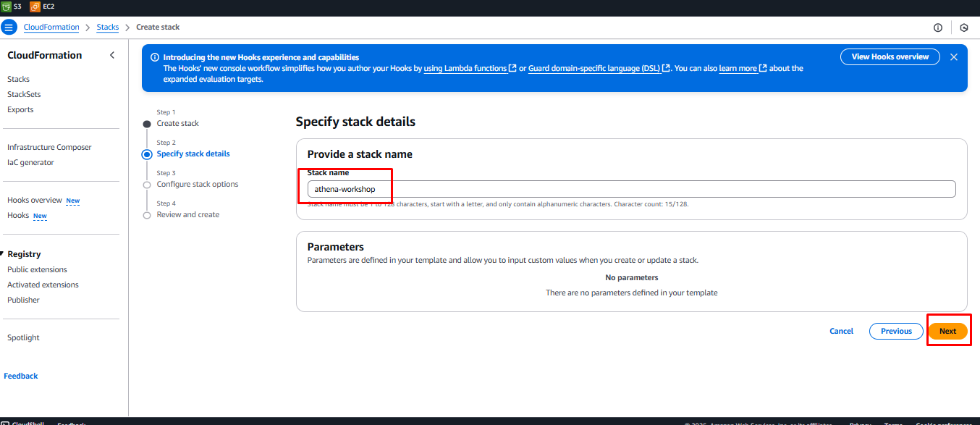Open the Public extensions sidebar item
Viewport: 980px width, 425px height.
37,269
